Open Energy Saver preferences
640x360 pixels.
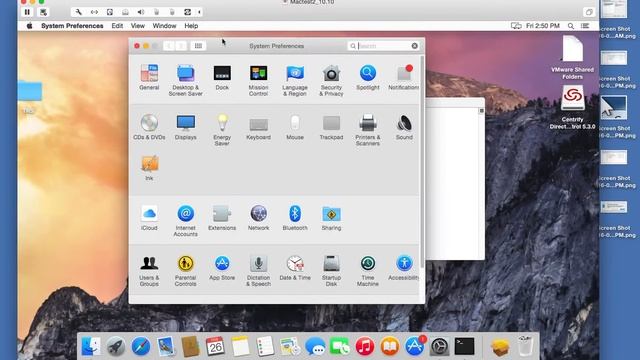coord(222,130)
